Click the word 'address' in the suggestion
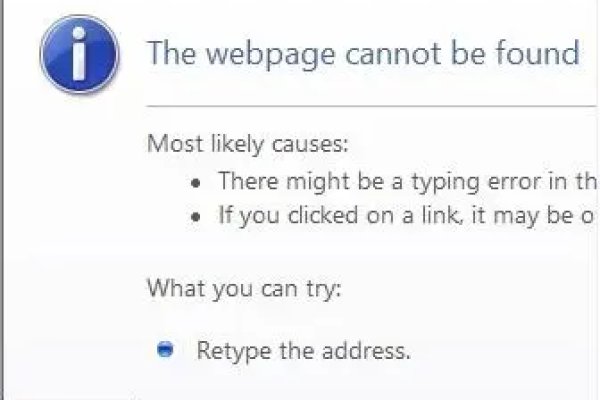Image resolution: width=600 pixels, height=400 pixels. tap(365, 350)
